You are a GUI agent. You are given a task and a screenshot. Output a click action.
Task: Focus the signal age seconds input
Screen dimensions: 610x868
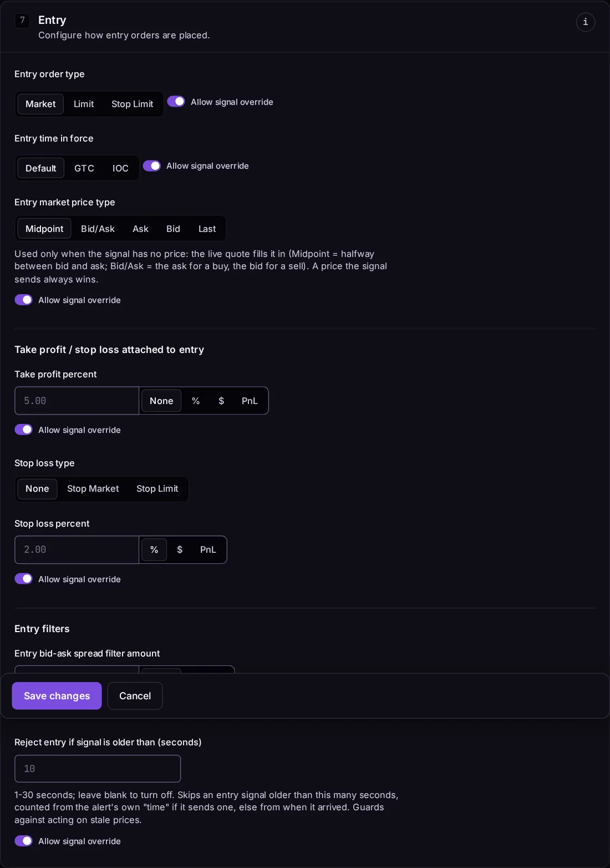(x=98, y=769)
